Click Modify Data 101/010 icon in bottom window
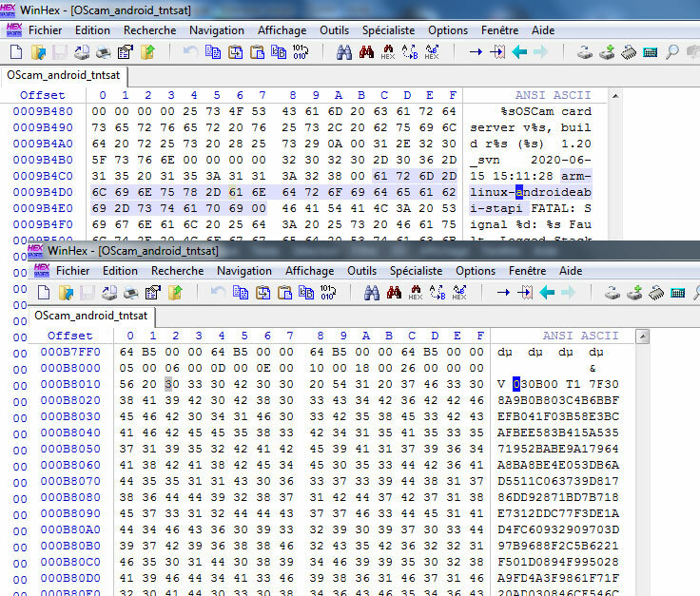Image resolution: width=700 pixels, height=596 pixels. tap(328, 293)
